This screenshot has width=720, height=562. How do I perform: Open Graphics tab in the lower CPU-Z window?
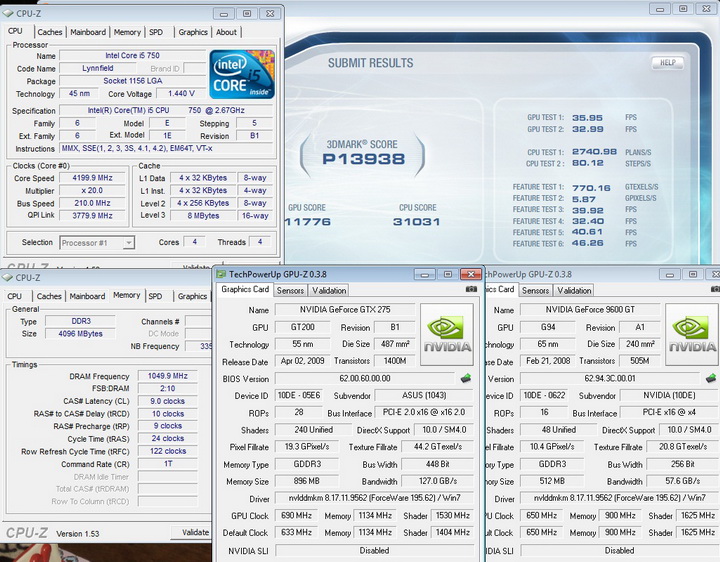tap(192, 296)
